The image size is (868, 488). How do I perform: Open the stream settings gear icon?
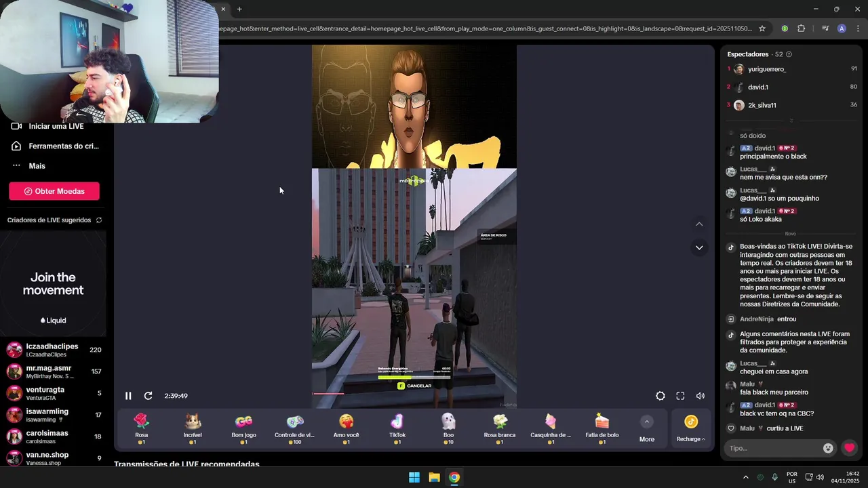660,396
